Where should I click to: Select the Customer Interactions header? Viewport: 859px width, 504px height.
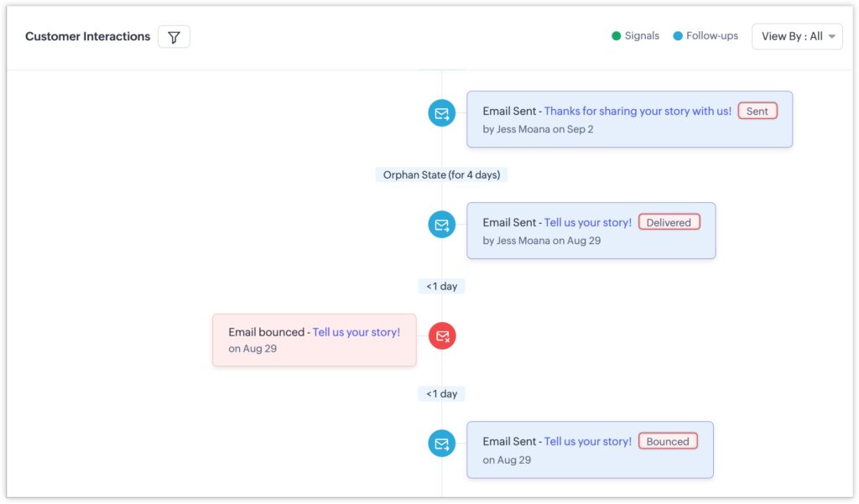87,36
